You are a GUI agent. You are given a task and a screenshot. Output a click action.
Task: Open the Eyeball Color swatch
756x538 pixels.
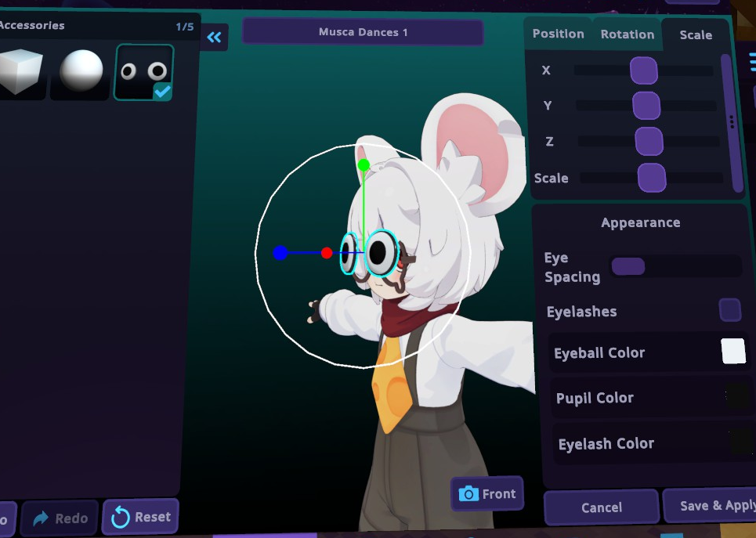(x=732, y=351)
